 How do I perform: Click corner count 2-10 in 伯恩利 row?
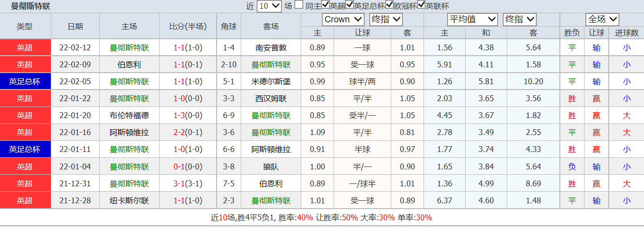click(229, 64)
